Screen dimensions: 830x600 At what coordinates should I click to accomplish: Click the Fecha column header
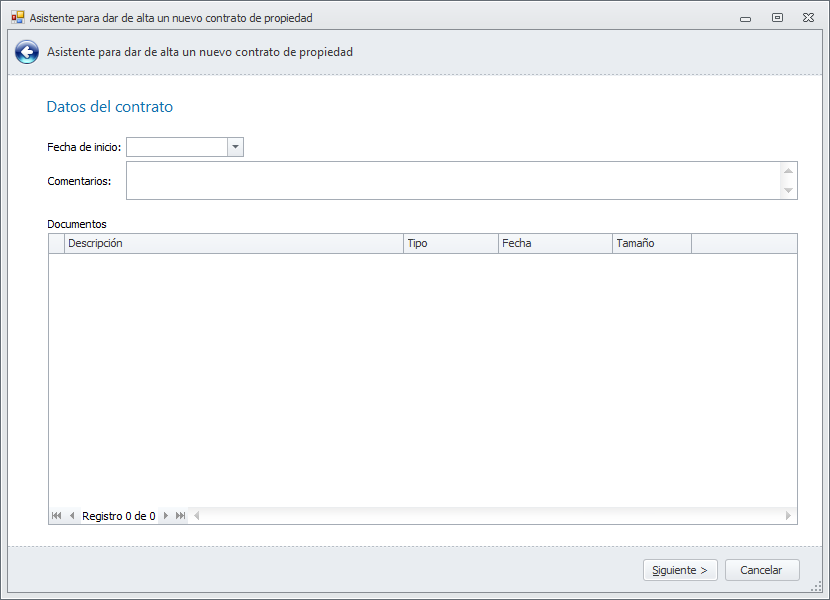click(x=555, y=243)
